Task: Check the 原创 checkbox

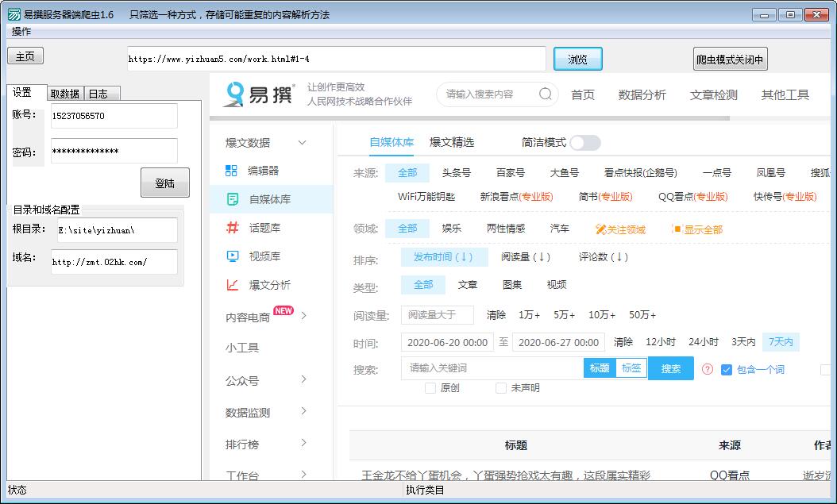Action: pos(430,388)
